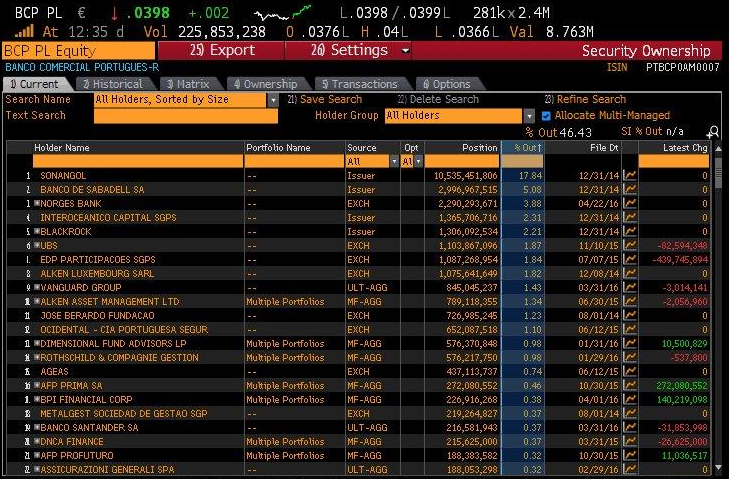This screenshot has width=729, height=479.
Task: Click the Holder Name filter field
Action: (138, 161)
